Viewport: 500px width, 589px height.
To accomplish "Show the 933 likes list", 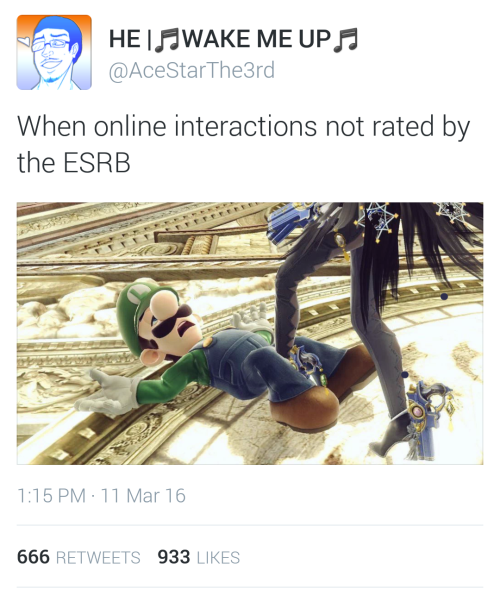I will [x=199, y=557].
